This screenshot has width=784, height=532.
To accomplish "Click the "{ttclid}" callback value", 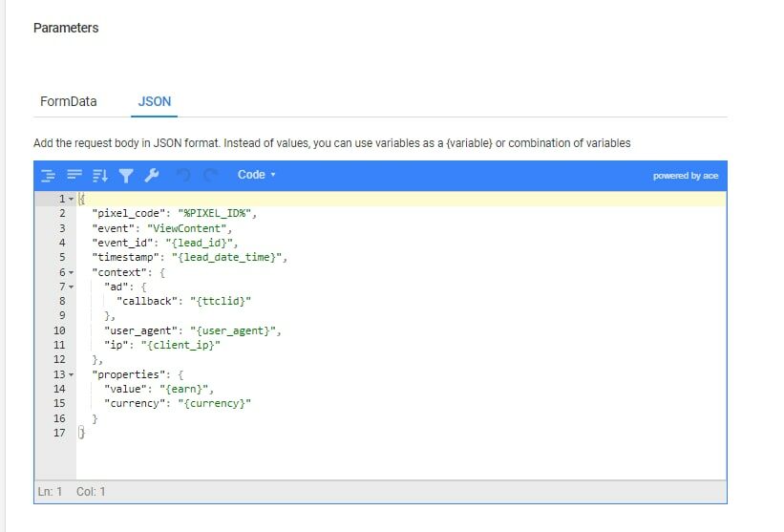I will [x=221, y=302].
